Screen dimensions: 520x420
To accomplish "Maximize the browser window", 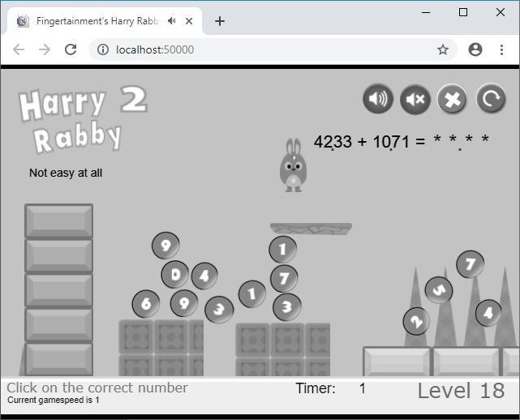I will coord(463,12).
